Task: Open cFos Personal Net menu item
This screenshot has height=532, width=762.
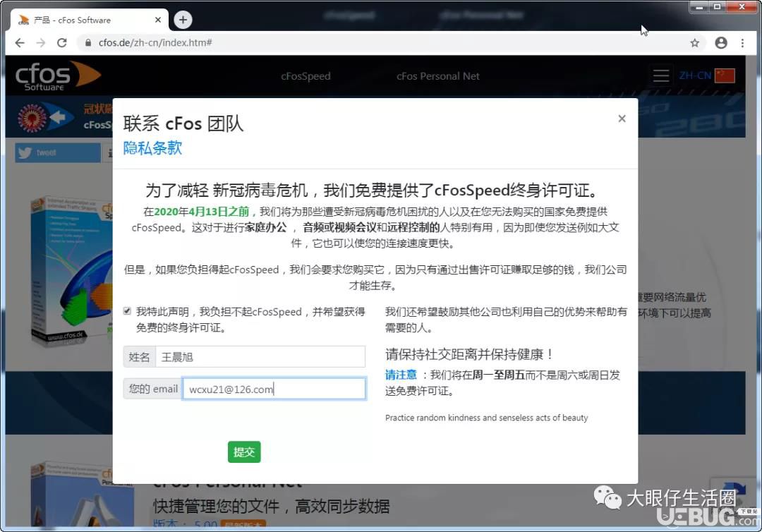Action: point(438,76)
